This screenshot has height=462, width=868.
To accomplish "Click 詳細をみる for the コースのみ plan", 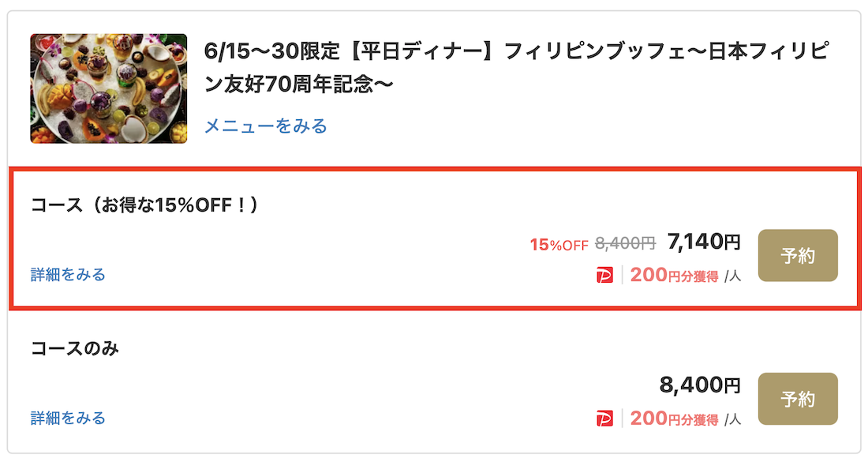I will (x=68, y=419).
